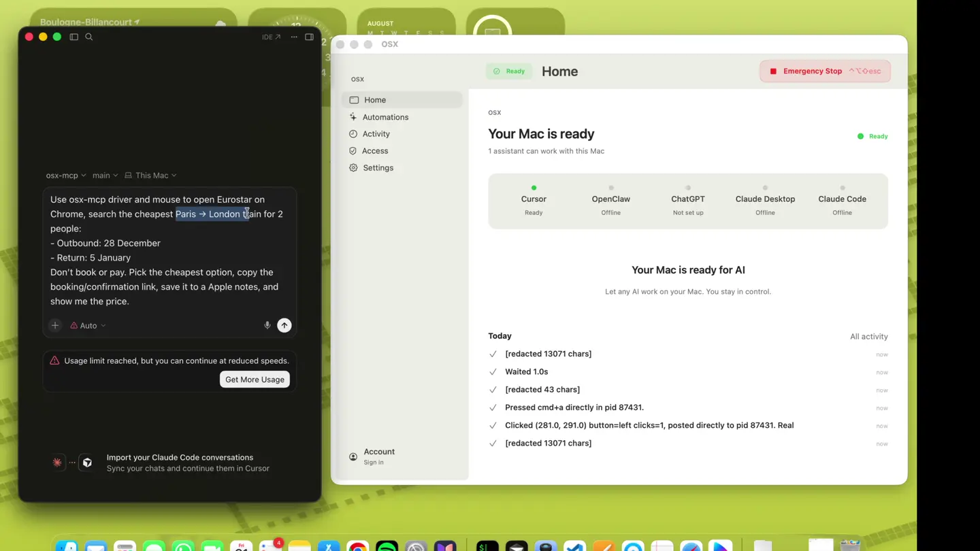Image resolution: width=980 pixels, height=551 pixels.
Task: Click the plus attach icon below the prompt
Action: click(55, 325)
